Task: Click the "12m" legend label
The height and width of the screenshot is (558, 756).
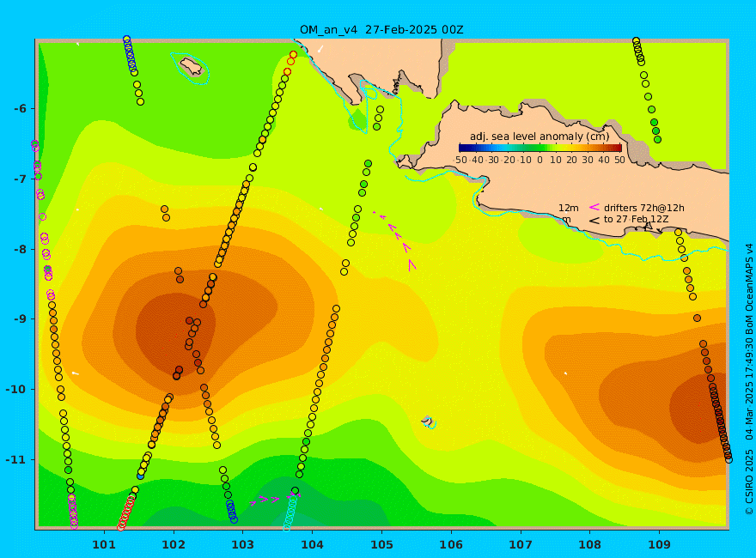Action: [x=569, y=208]
